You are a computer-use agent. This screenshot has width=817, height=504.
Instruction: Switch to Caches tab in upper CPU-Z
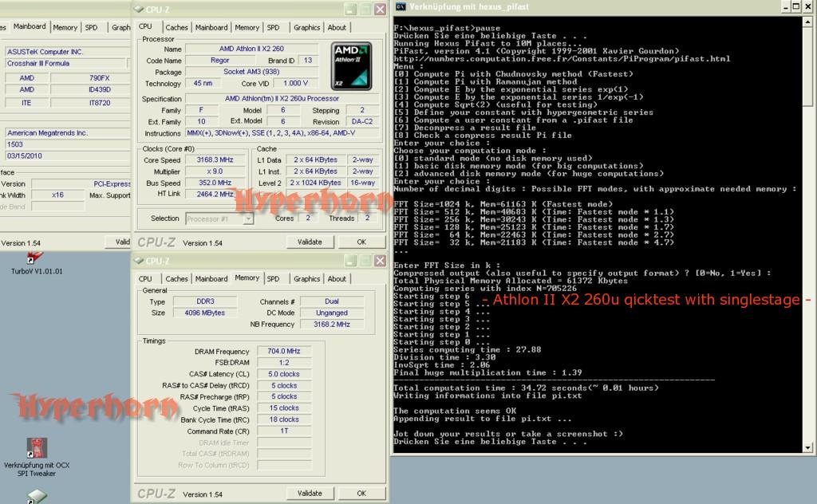coord(176,27)
